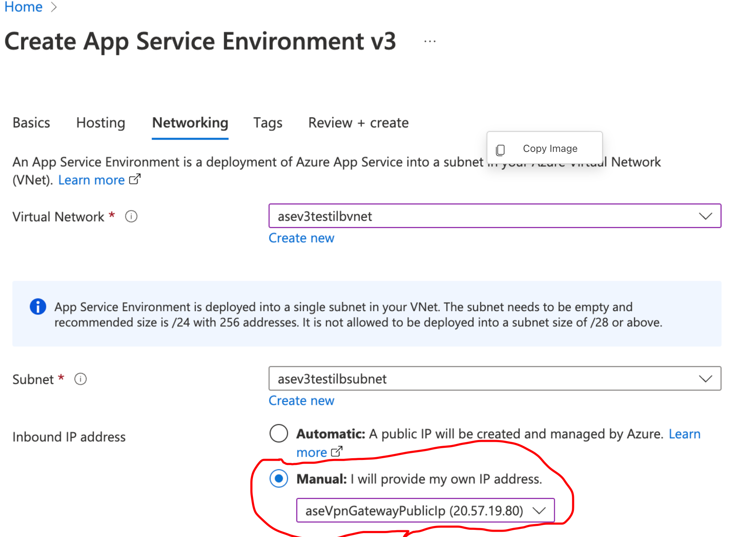
Task: Click the Home breadcrumb link
Action: pyautogui.click(x=24, y=7)
